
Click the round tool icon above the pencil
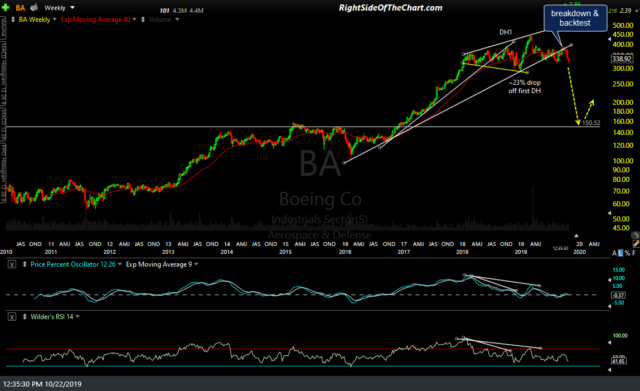coord(635,235)
